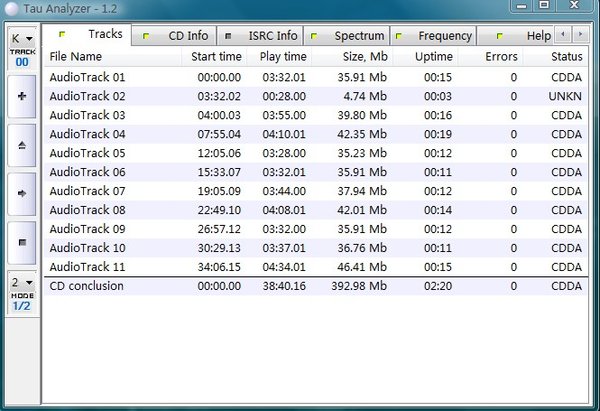Image resolution: width=600 pixels, height=411 pixels.
Task: Click the stop square button in sidebar
Action: tap(22, 243)
